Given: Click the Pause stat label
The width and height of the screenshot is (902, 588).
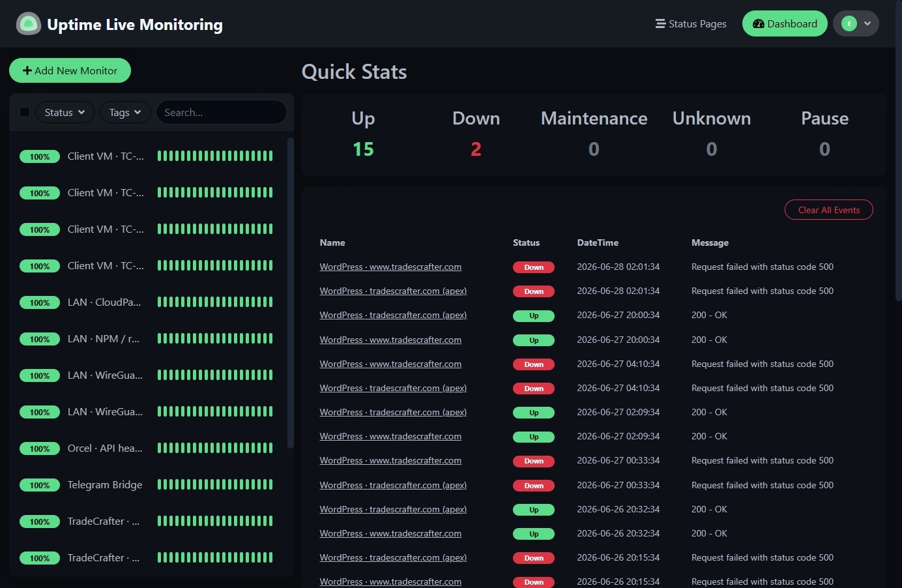Looking at the screenshot, I should [824, 118].
